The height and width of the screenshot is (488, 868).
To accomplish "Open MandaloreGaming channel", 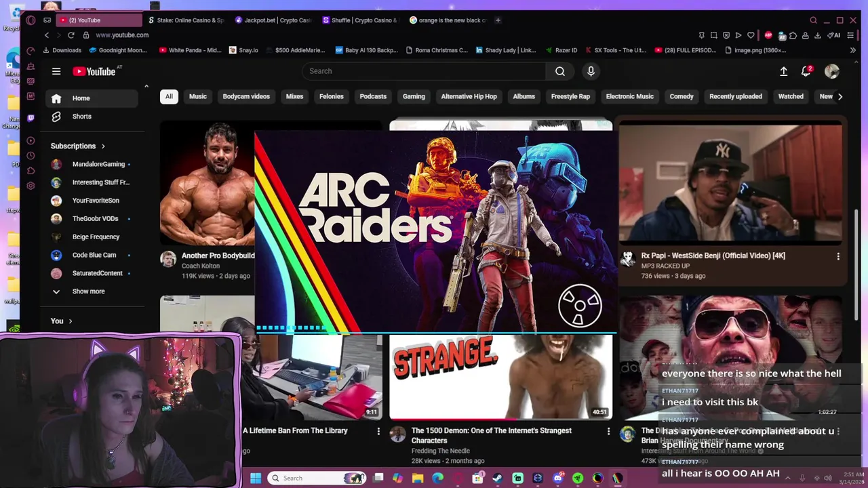I will pos(92,164).
